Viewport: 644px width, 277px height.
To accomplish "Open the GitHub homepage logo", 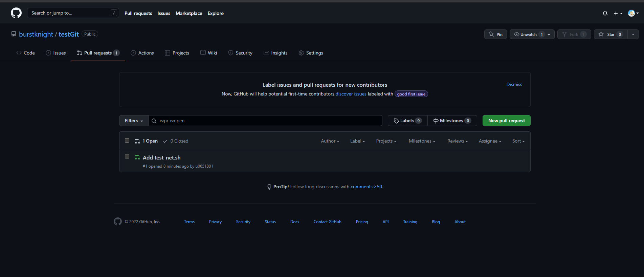I will point(16,13).
